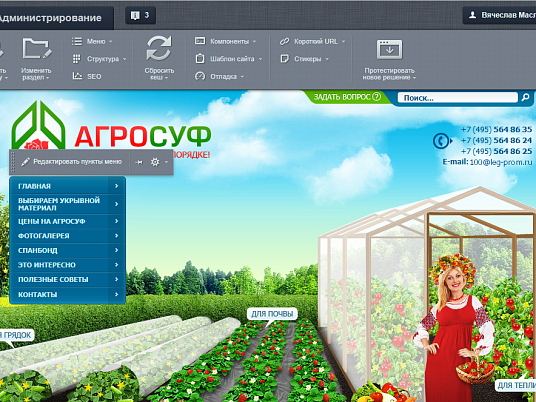Click the ДЛЯ ПОЧВЫ label bubble
The image size is (536, 402).
(272, 314)
